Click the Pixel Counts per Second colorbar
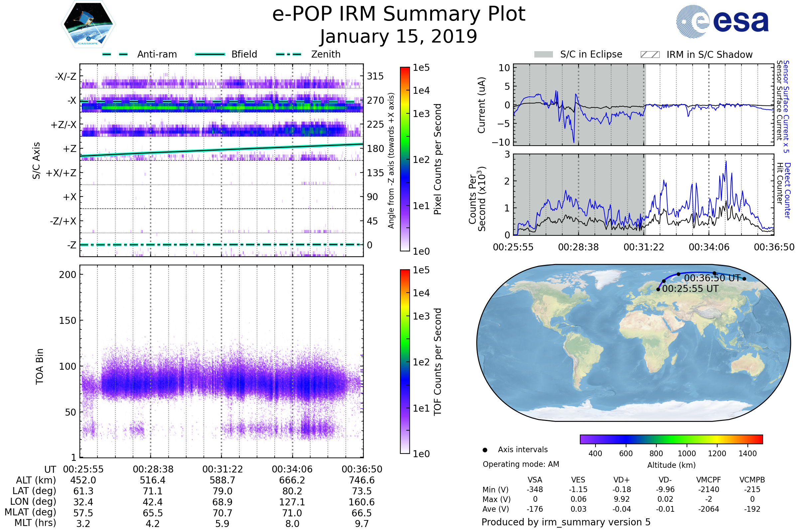 pos(405,159)
